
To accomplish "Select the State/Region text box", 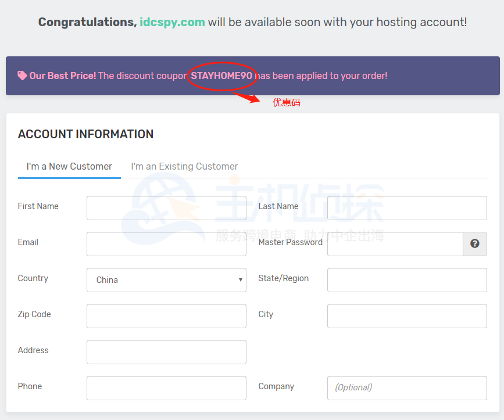I will coord(407,280).
